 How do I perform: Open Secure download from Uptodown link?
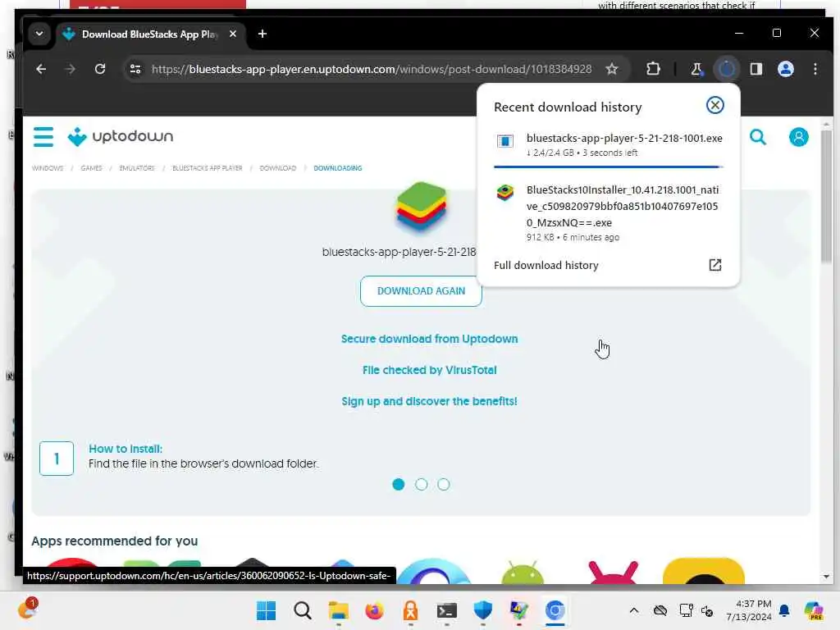click(x=430, y=339)
